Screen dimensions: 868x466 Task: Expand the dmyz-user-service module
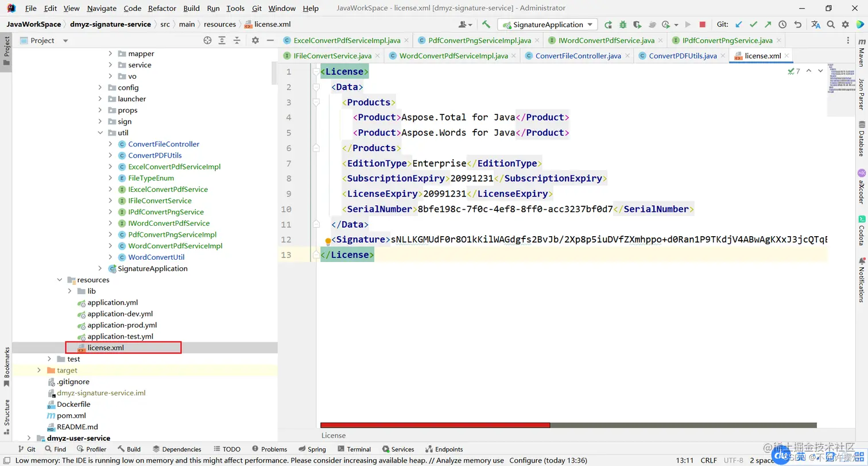(29, 438)
